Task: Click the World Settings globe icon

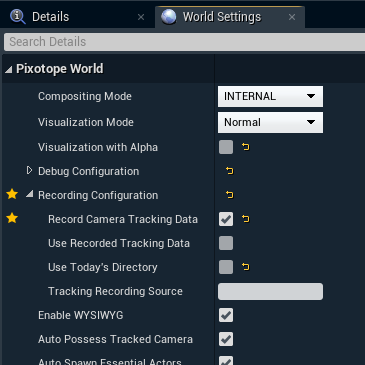Action: tap(169, 17)
